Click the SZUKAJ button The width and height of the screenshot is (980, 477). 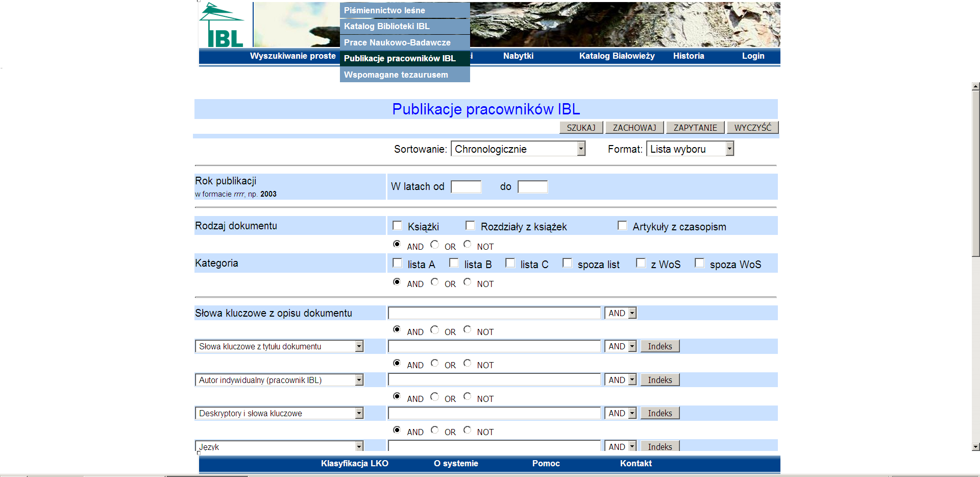point(581,128)
